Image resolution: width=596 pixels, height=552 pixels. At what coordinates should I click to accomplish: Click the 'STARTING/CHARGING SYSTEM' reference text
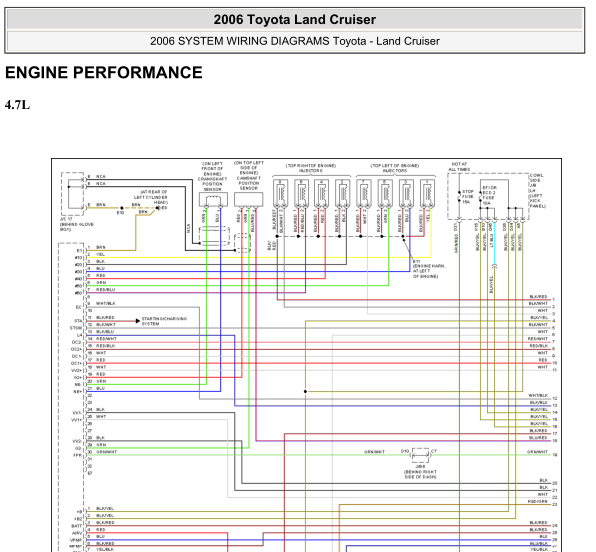pyautogui.click(x=164, y=321)
